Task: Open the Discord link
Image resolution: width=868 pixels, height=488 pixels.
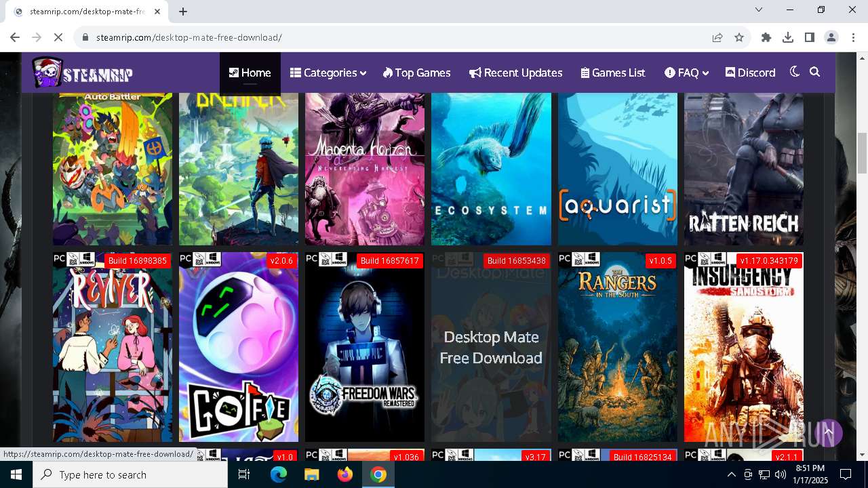Action: 750,73
